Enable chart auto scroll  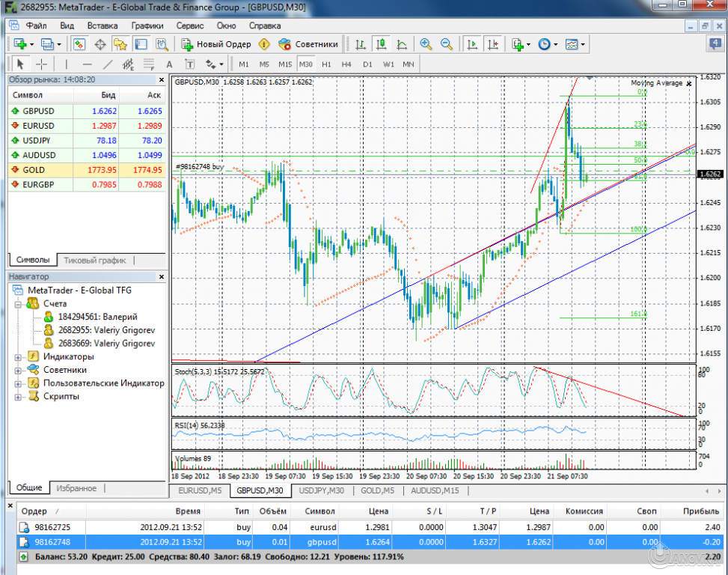pos(473,45)
